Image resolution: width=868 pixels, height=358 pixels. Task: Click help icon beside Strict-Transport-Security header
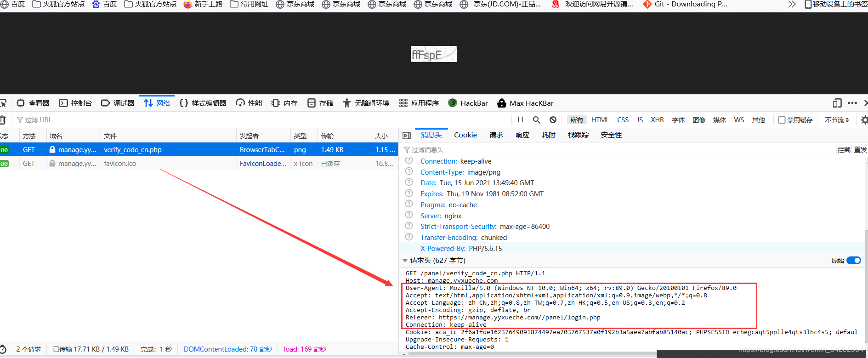pyautogui.click(x=409, y=226)
